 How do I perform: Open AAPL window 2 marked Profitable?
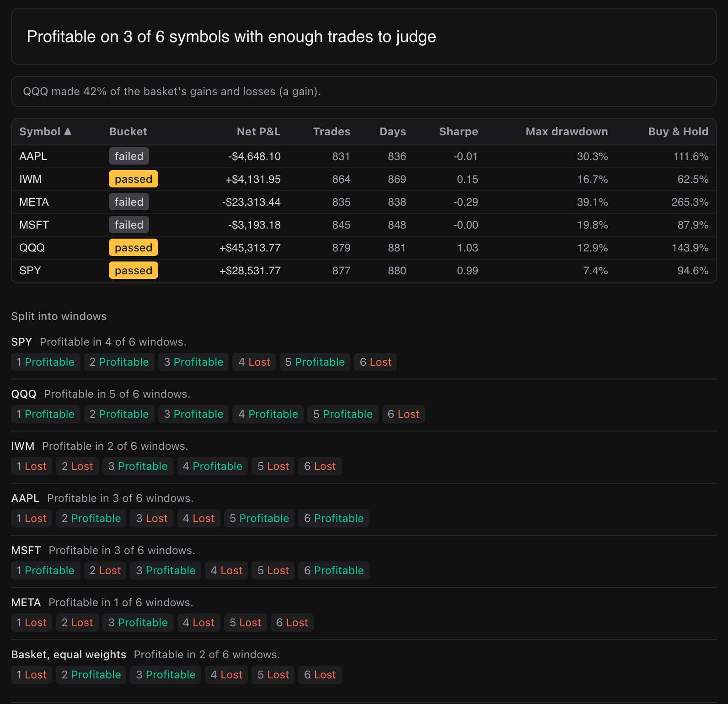(x=91, y=518)
